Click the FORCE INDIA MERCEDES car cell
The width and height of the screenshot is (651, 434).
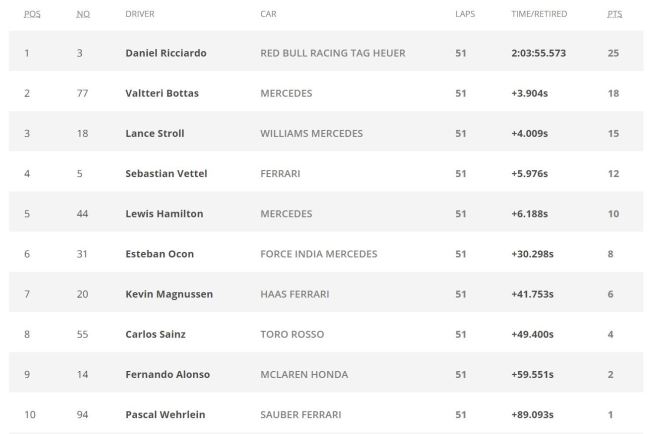point(318,254)
